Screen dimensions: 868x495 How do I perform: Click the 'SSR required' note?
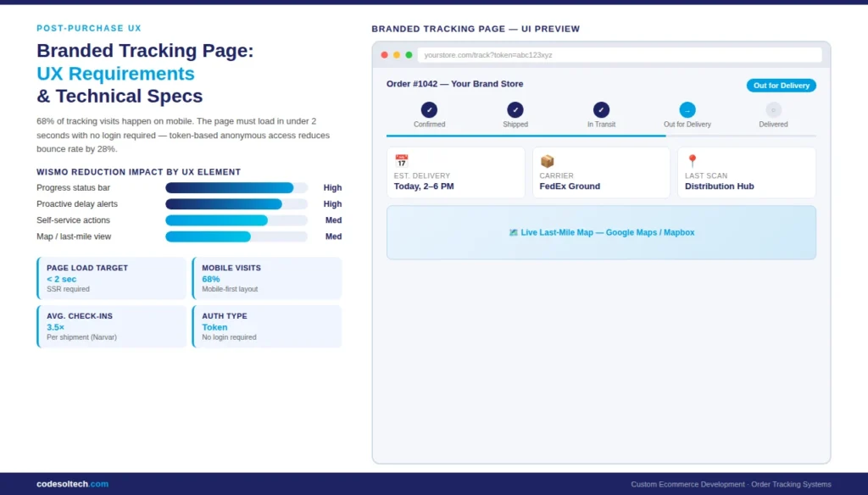point(68,289)
